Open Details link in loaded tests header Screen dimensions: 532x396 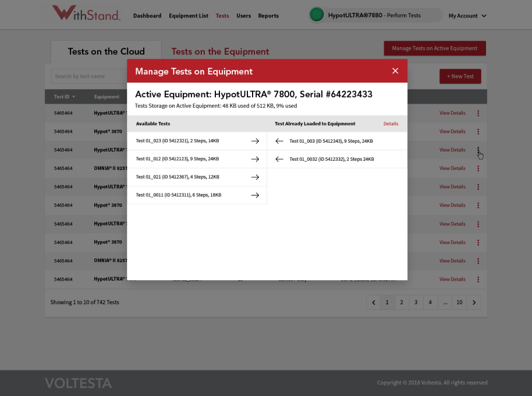(x=391, y=123)
